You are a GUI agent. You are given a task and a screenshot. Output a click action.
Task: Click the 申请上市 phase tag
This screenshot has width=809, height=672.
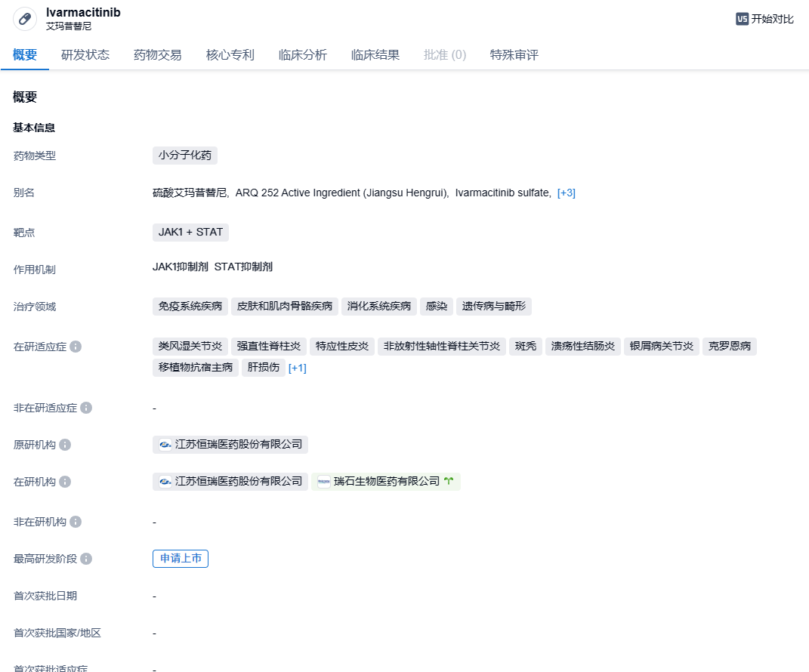(181, 559)
